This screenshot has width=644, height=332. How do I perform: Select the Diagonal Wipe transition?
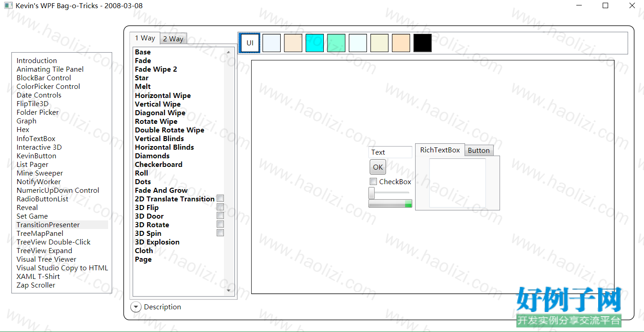click(x=160, y=113)
